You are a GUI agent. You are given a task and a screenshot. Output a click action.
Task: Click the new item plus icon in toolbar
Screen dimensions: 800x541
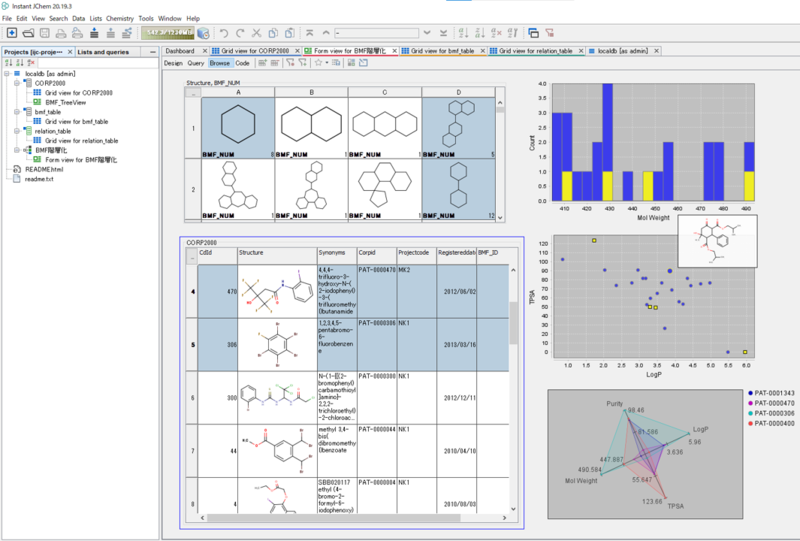click(x=11, y=33)
